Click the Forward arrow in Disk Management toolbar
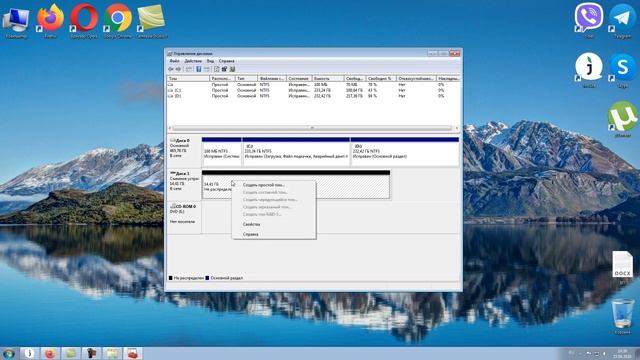The width and height of the screenshot is (640, 360). click(178, 69)
